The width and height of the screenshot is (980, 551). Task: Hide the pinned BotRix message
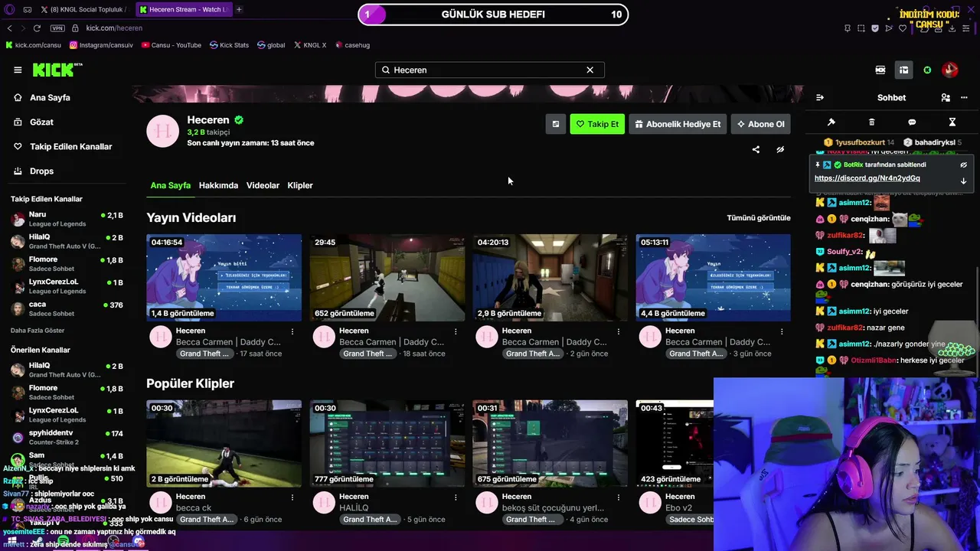(964, 165)
